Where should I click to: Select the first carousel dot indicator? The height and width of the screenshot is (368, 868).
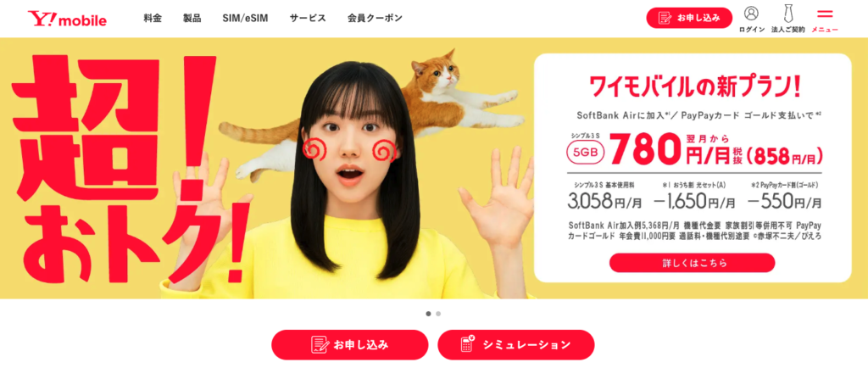click(428, 314)
